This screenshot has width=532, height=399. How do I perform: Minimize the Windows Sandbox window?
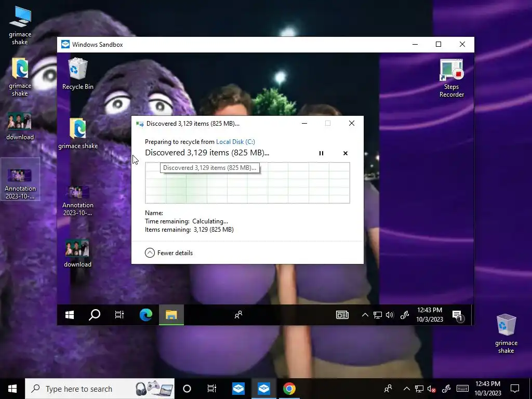415,45
